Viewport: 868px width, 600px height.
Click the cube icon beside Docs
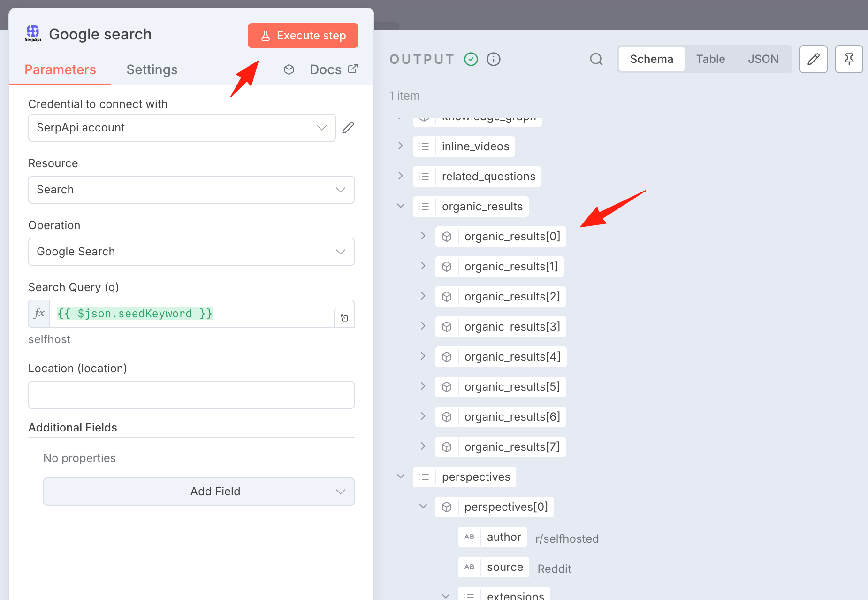click(289, 69)
